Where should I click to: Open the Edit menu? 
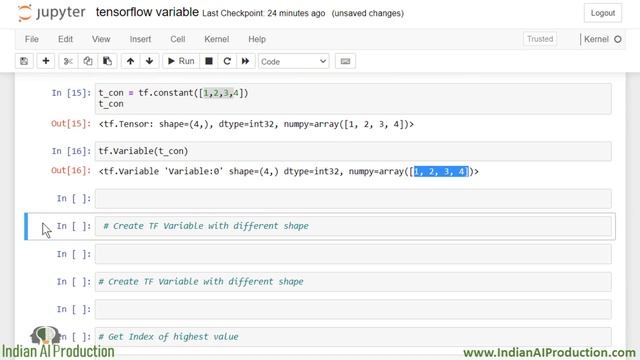[x=65, y=39]
